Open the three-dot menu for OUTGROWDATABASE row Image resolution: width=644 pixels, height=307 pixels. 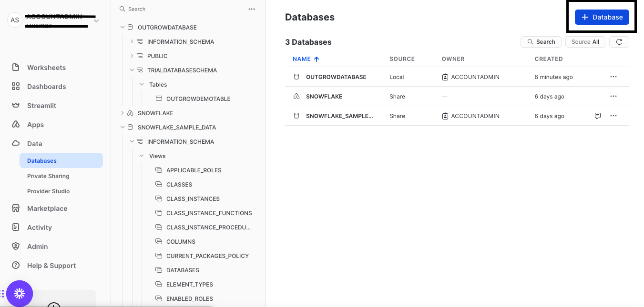(613, 77)
